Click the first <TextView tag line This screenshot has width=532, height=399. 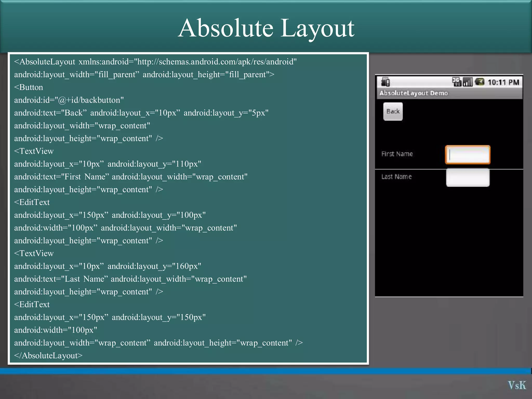[x=34, y=151]
